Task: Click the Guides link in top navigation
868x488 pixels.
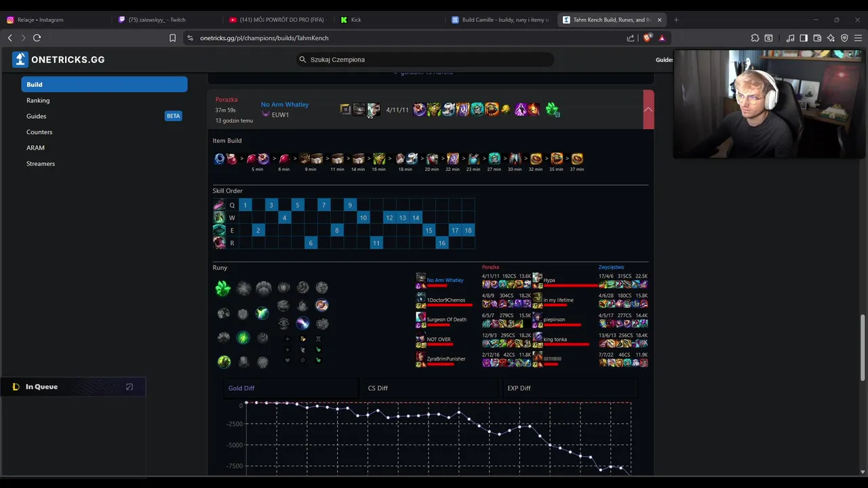Action: (664, 60)
